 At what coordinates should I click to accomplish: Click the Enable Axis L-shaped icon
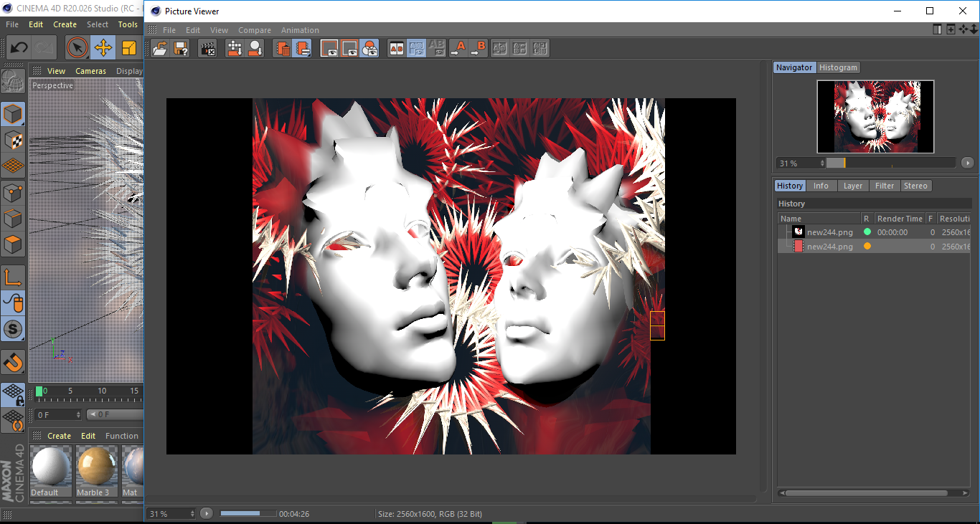coord(13,277)
